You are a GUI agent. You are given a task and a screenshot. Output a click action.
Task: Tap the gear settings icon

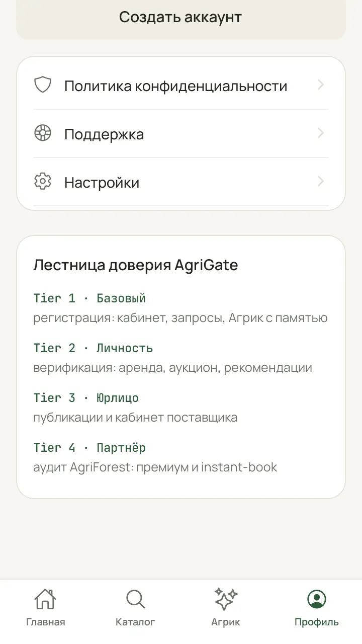coord(43,182)
